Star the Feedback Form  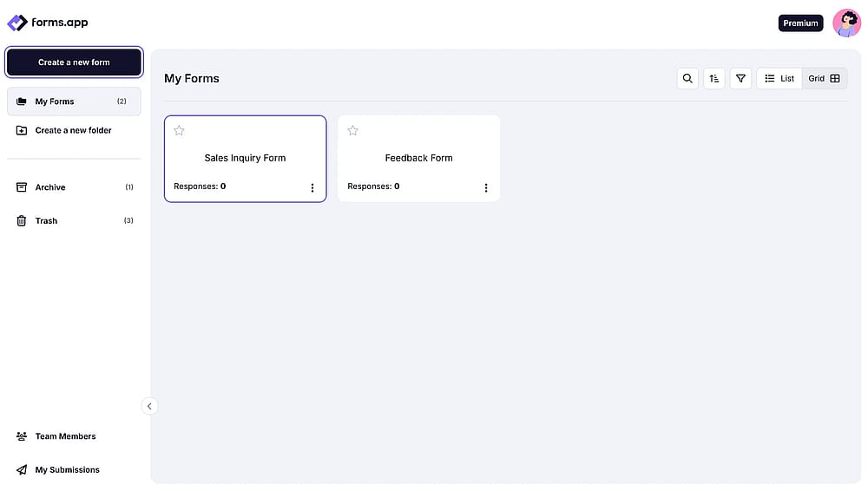click(x=352, y=131)
